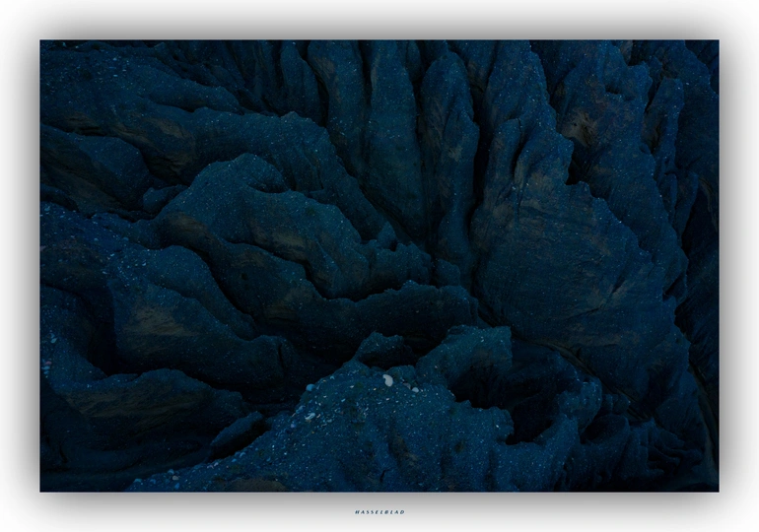Click the top-right corner of the photo

[717, 41]
